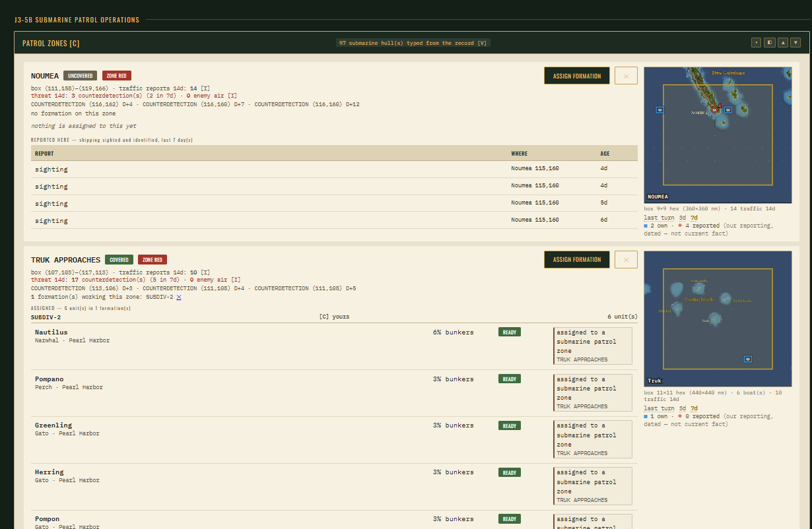The width and height of the screenshot is (812, 529).
Task: Select own submarine marker east of Noumea sighting diamond
Action: click(727, 110)
